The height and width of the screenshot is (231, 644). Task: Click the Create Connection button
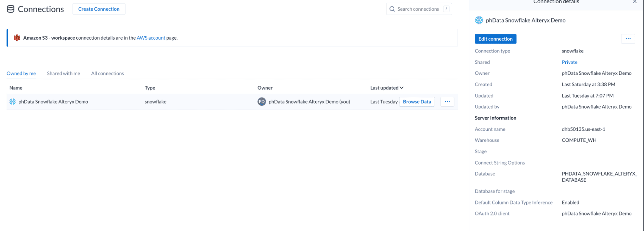pyautogui.click(x=99, y=9)
